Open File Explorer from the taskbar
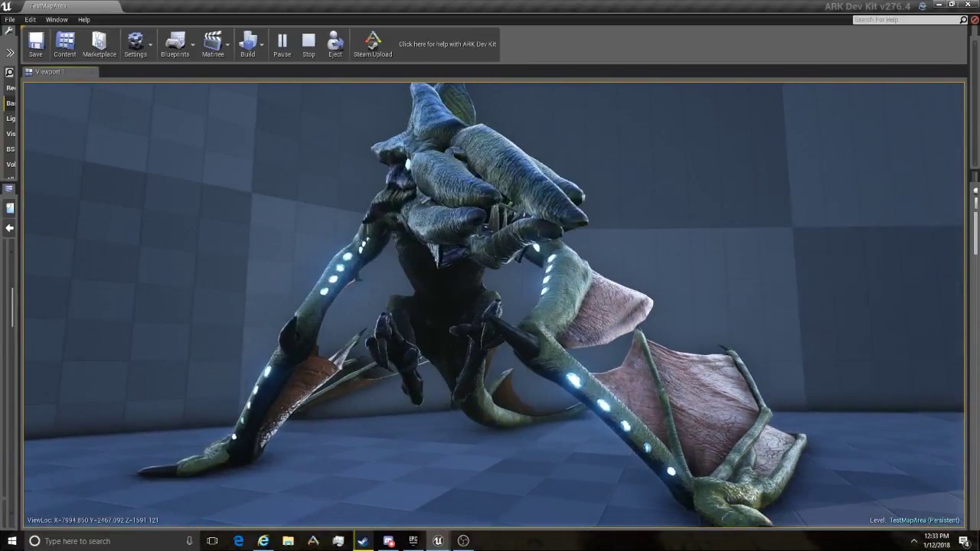Image resolution: width=980 pixels, height=551 pixels. point(288,541)
